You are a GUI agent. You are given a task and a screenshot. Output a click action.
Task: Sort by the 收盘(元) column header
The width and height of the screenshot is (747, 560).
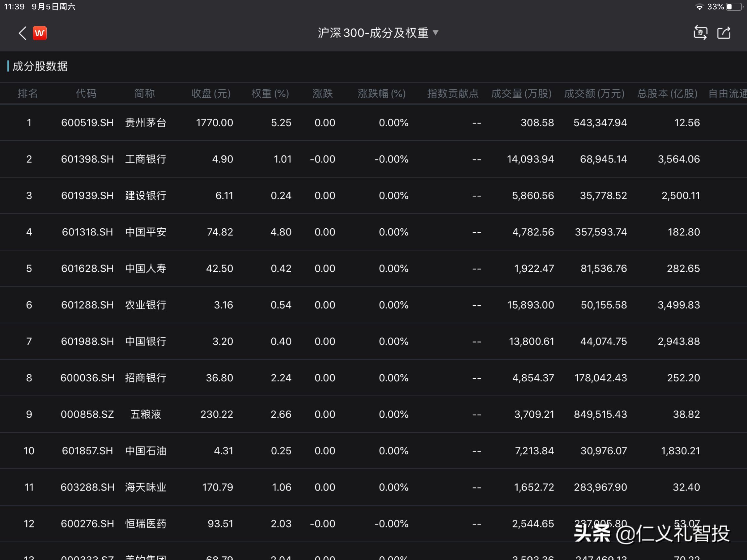[x=210, y=94]
